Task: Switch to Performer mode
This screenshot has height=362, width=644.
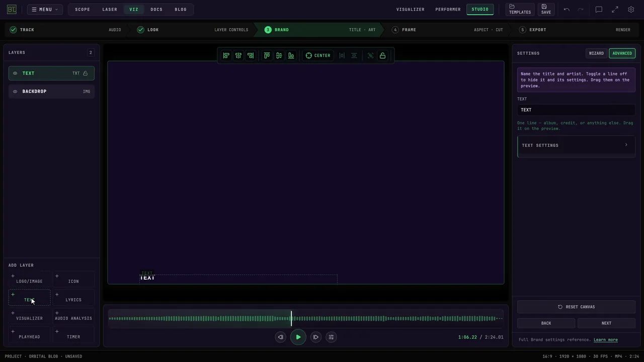Action: click(448, 9)
